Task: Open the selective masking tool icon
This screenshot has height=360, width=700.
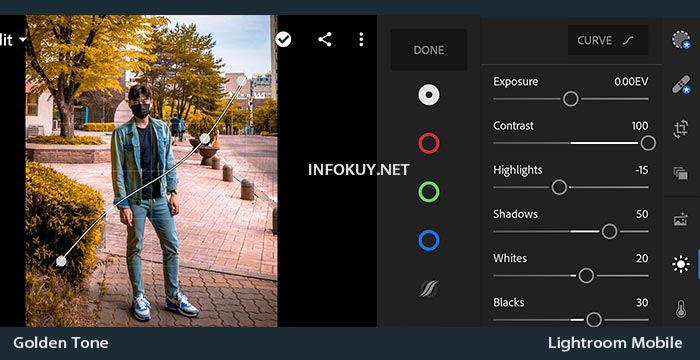Action: (x=681, y=40)
